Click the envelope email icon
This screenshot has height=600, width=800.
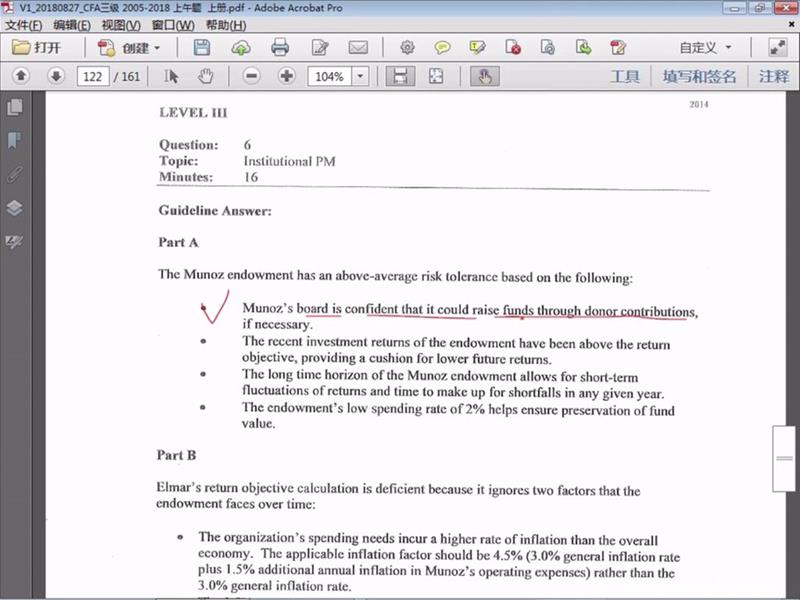[x=358, y=47]
